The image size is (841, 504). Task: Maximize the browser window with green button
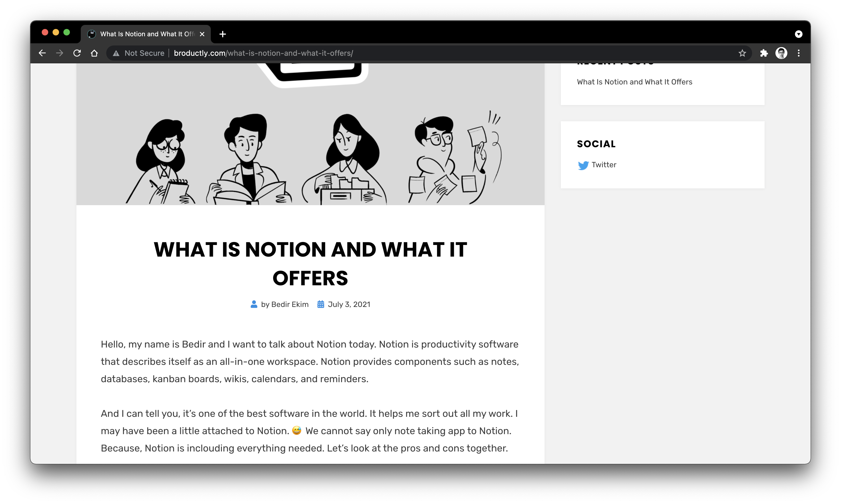coord(67,32)
